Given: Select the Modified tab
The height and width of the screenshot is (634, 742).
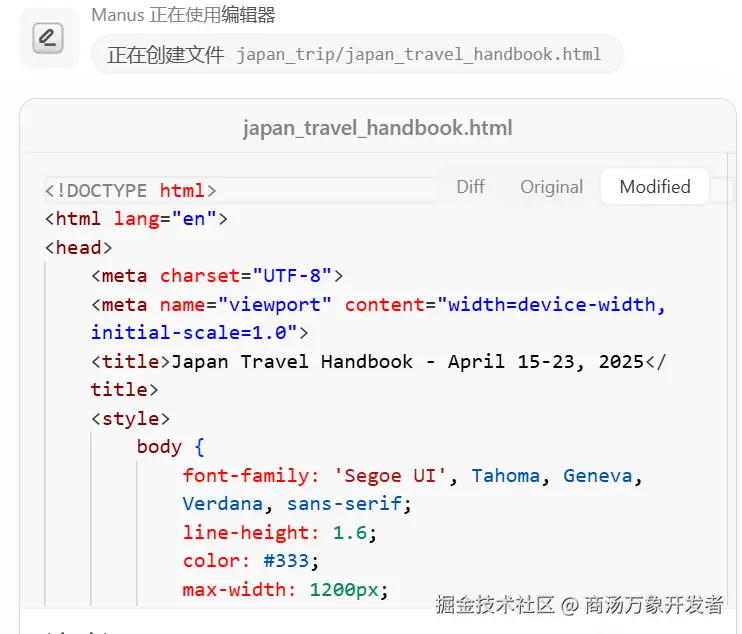Looking at the screenshot, I should pyautogui.click(x=655, y=187).
